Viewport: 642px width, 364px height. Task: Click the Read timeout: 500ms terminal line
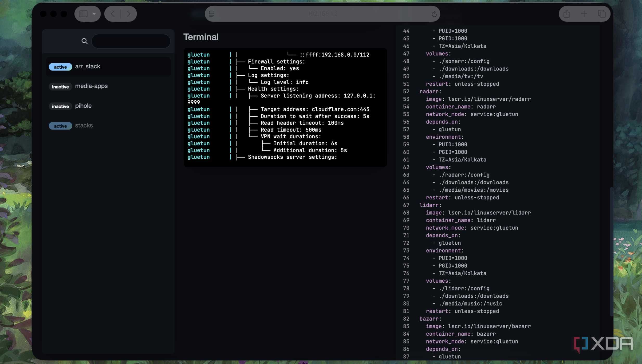tap(291, 130)
